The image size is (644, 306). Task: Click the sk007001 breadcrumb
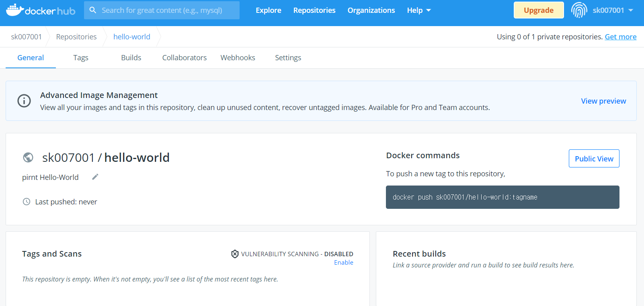[26, 37]
